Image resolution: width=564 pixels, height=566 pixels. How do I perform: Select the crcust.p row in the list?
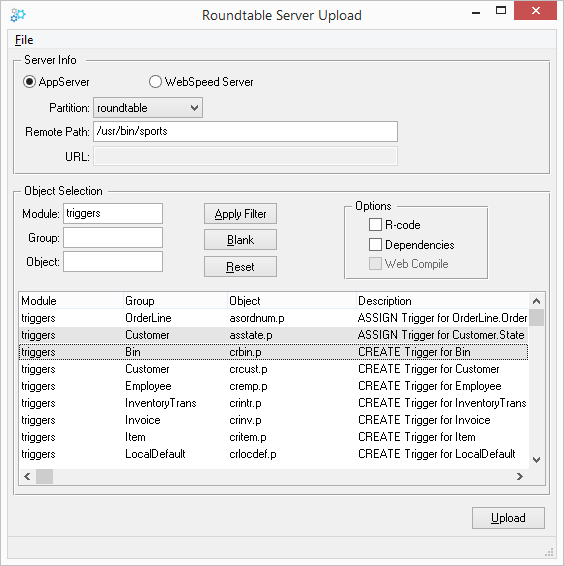coord(273,369)
